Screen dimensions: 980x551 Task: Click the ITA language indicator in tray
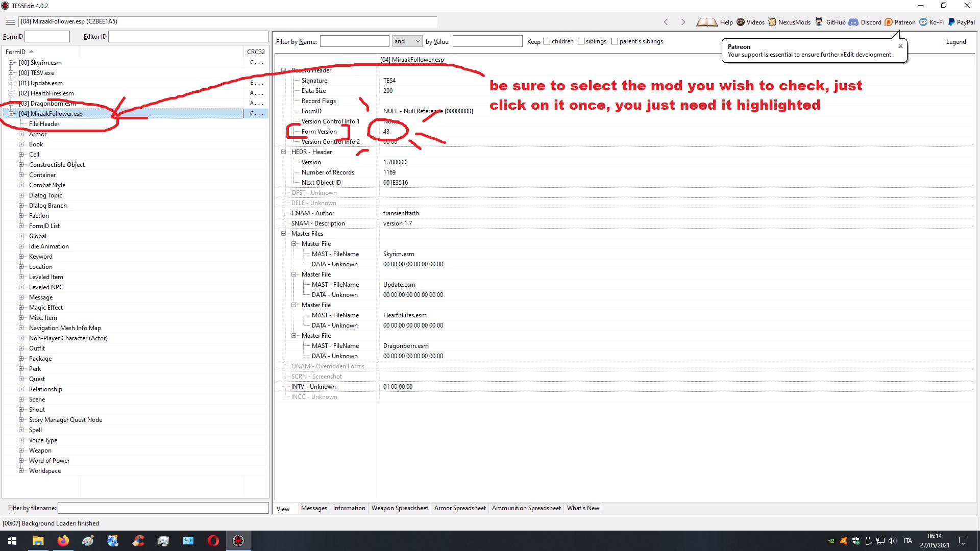(x=908, y=541)
